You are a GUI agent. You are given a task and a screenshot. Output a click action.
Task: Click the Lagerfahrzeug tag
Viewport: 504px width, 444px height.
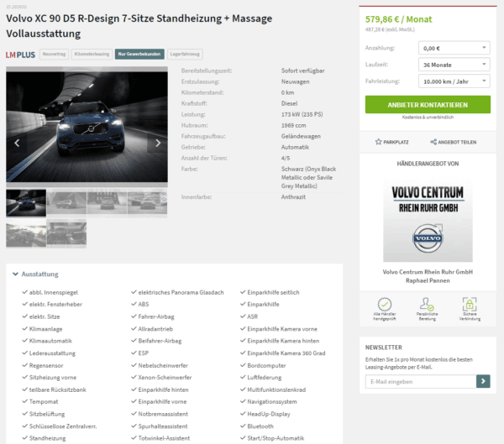coord(185,54)
